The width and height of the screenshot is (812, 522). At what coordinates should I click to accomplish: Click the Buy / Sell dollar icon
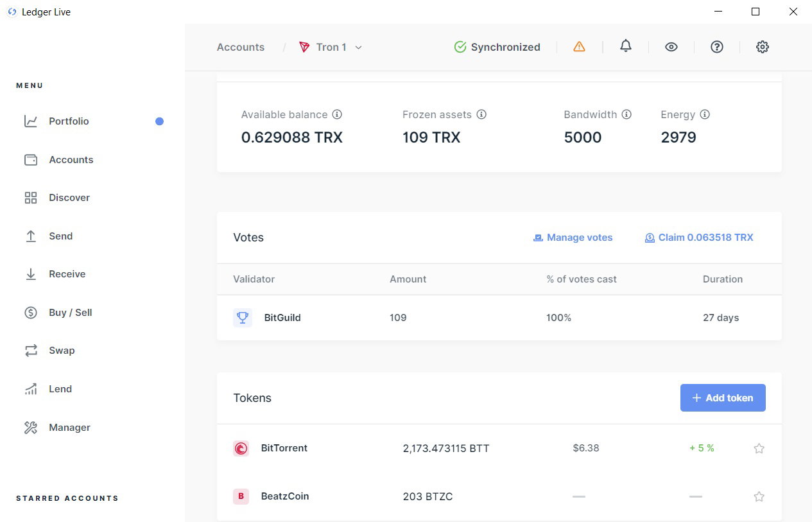(31, 313)
